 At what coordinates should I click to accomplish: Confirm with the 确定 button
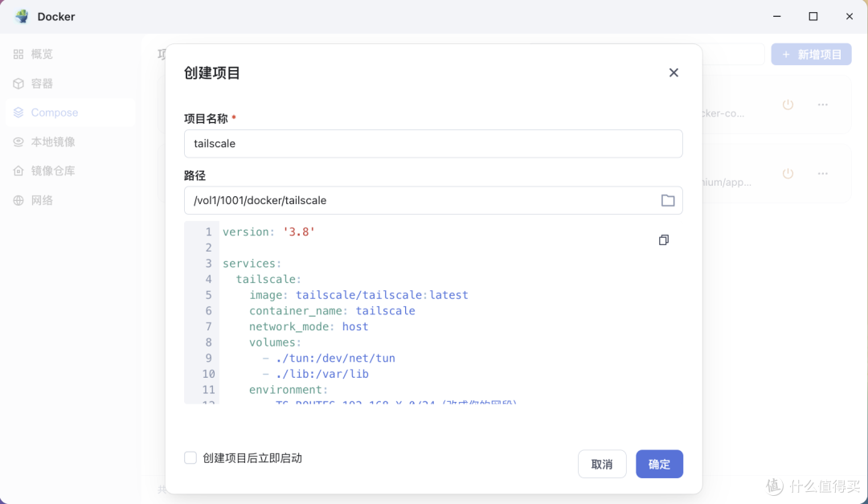[x=659, y=464]
